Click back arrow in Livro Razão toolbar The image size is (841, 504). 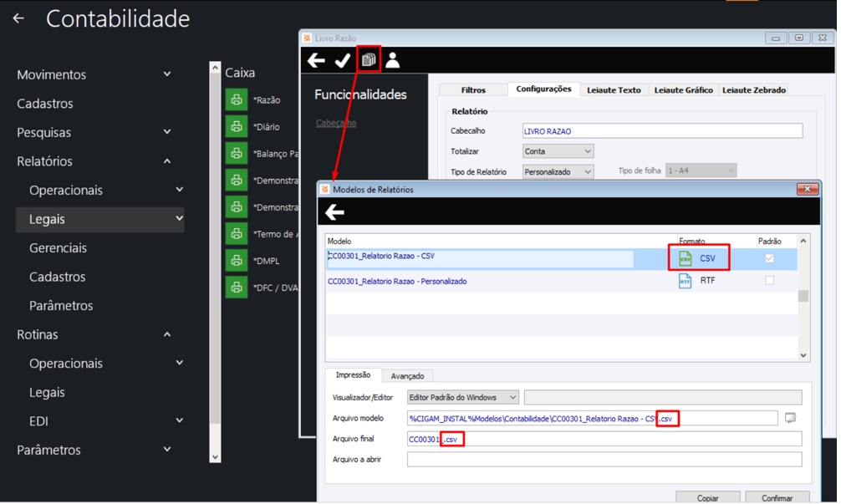tap(316, 60)
